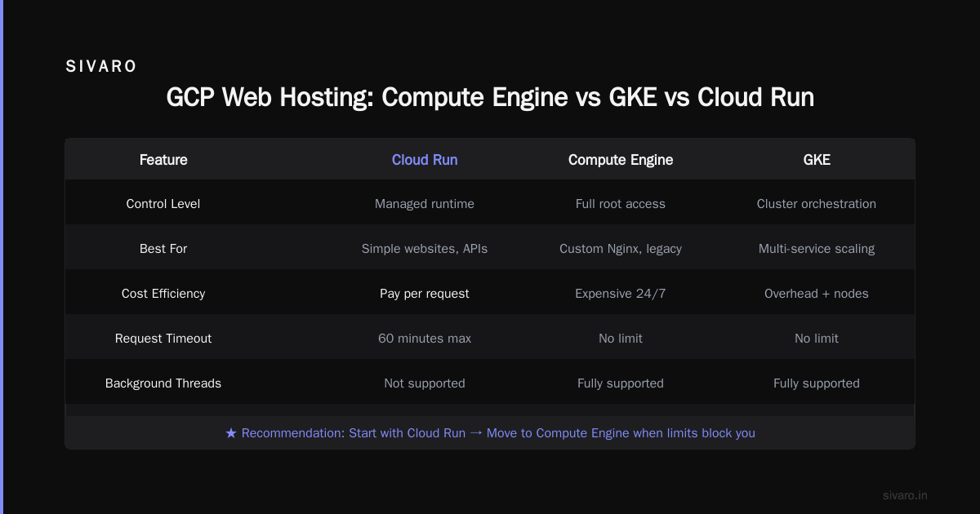Click the title 'GCP Web Hosting: Compute Engine vs GKE vs Cloud Run'
Screen dimensions: 980x514
[490, 97]
